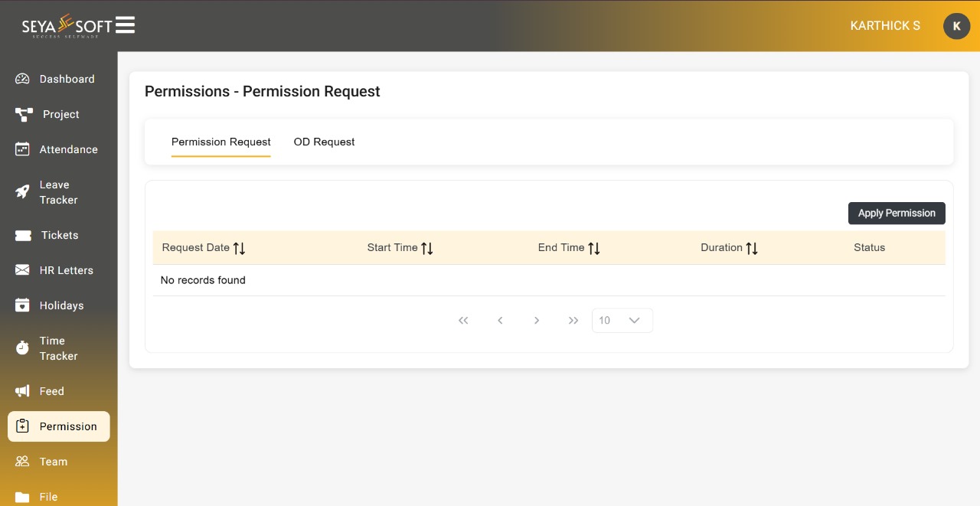
Task: Go to the next page arrow
Action: pyautogui.click(x=537, y=321)
